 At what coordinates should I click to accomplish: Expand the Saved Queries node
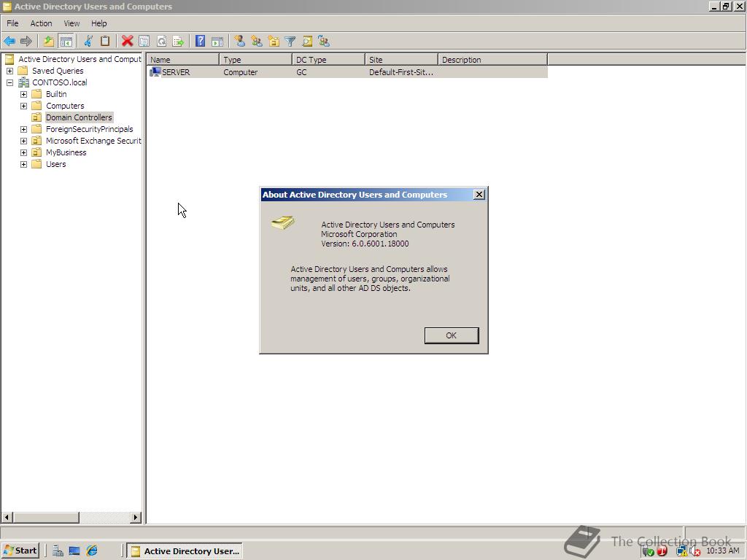[x=9, y=71]
